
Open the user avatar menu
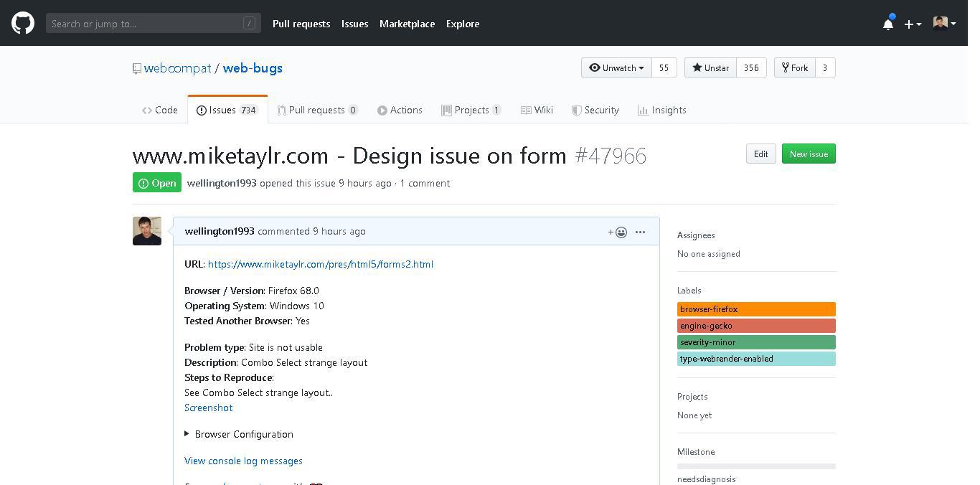(x=944, y=24)
